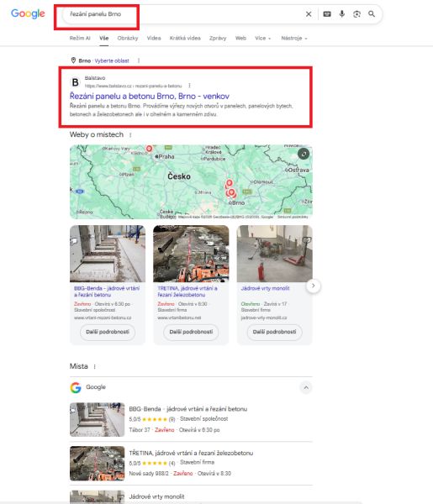Click 'www.vrtani-rezani-betonu.cz' text

pyautogui.click(x=103, y=318)
